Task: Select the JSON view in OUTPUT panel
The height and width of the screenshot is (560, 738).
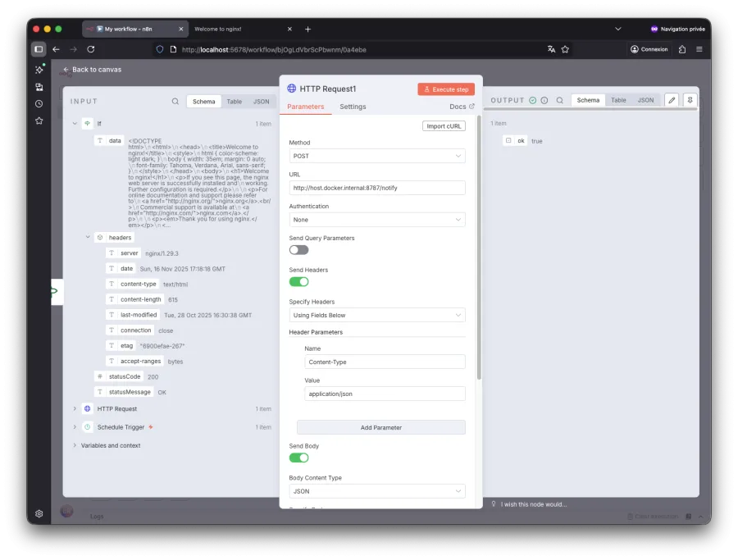Action: click(646, 100)
